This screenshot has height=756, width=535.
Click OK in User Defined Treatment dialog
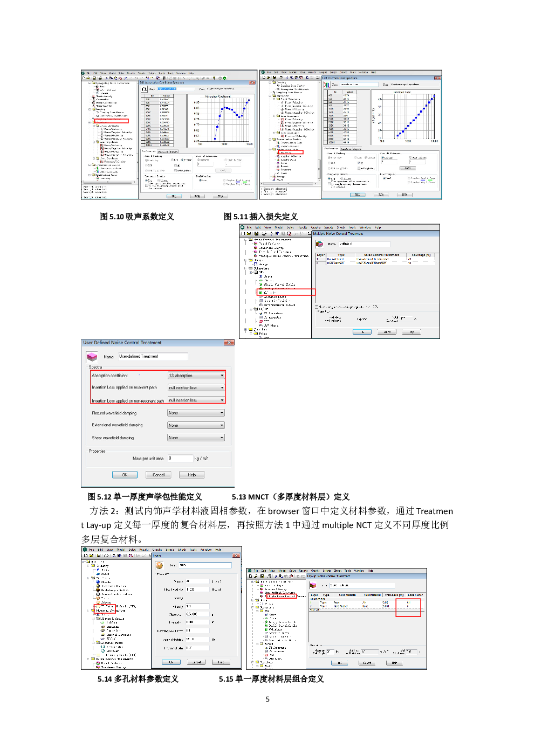tap(125, 475)
